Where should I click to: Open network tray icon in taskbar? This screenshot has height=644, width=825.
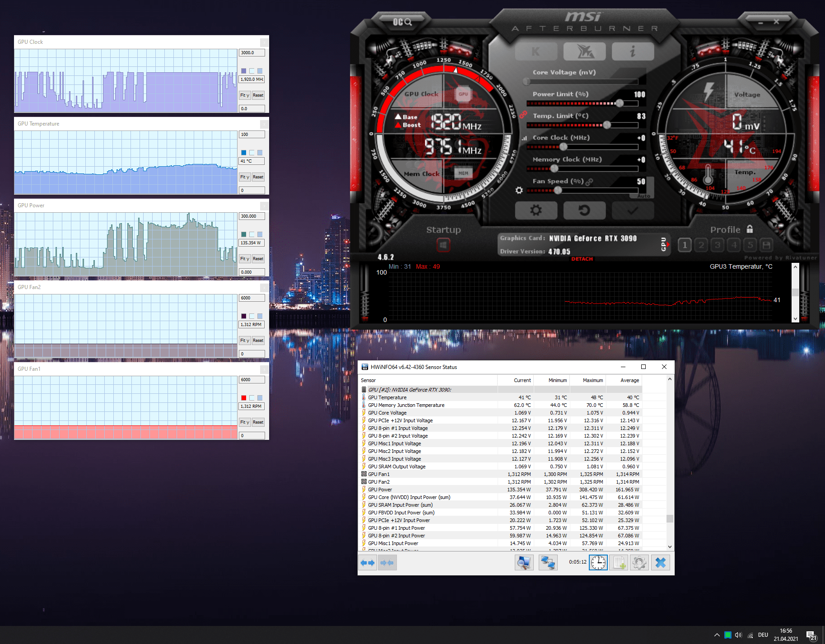[750, 635]
